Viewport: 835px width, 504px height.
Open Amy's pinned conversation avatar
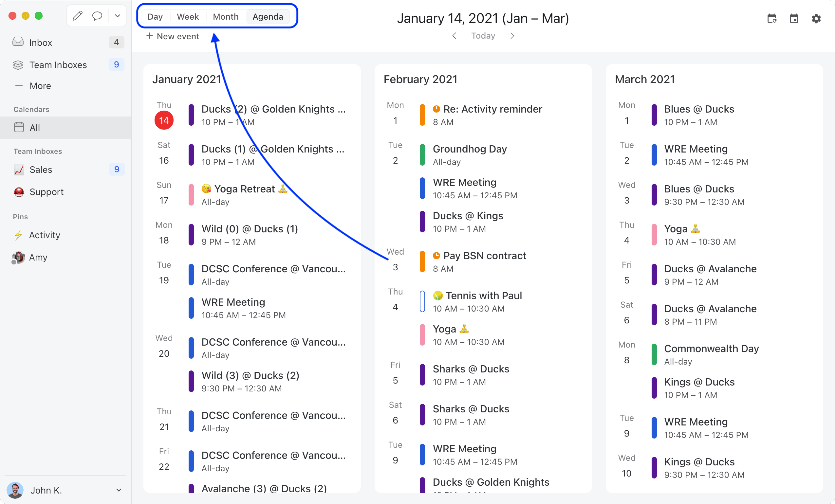[x=18, y=257]
